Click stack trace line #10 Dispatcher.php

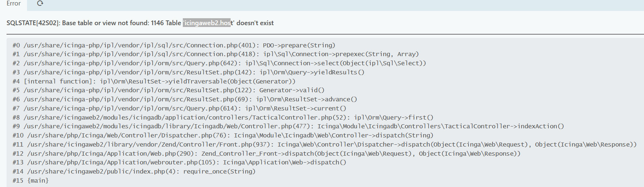coord(223,135)
